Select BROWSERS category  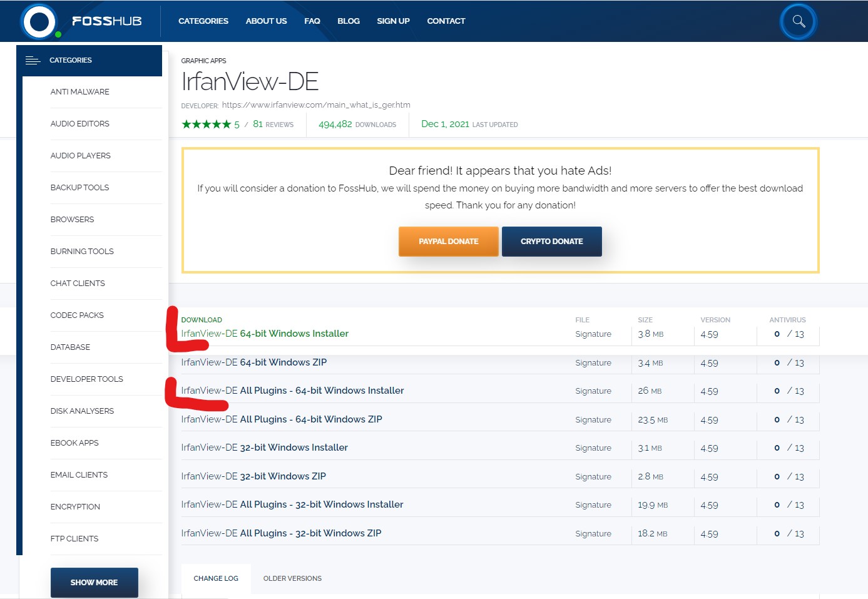(x=72, y=220)
